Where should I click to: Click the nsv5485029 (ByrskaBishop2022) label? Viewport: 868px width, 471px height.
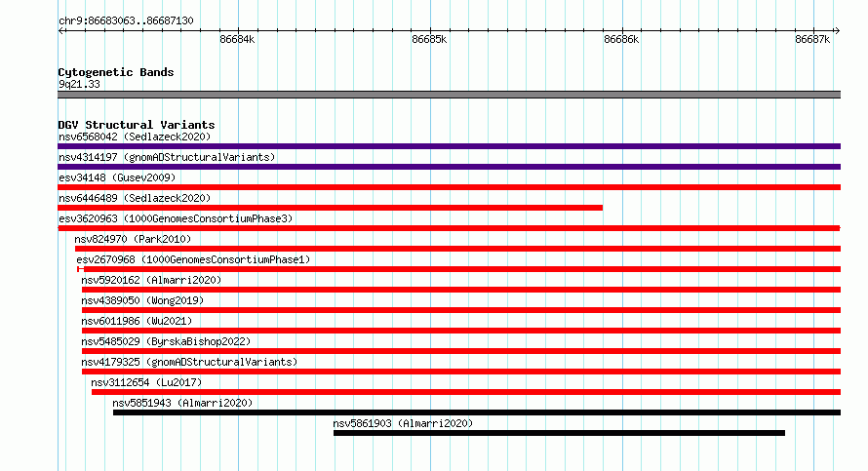(x=166, y=342)
